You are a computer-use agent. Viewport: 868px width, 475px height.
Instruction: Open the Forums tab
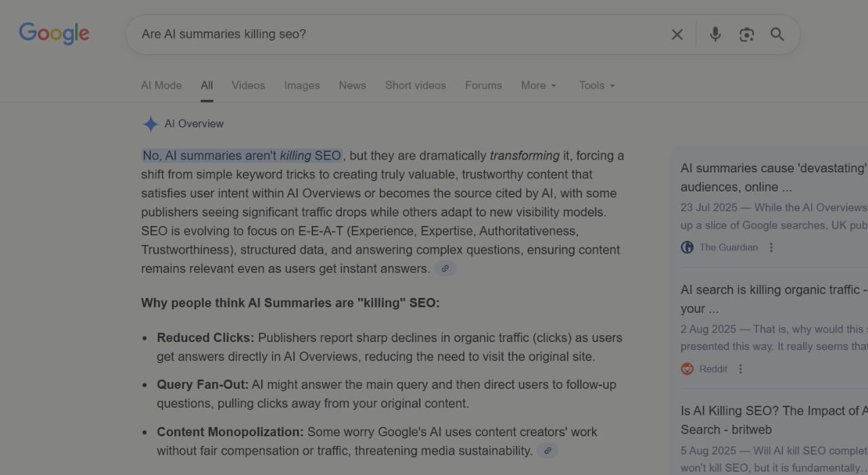tap(483, 85)
